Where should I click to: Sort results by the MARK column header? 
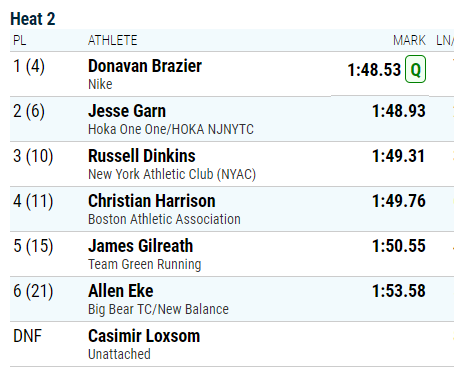[x=409, y=40]
